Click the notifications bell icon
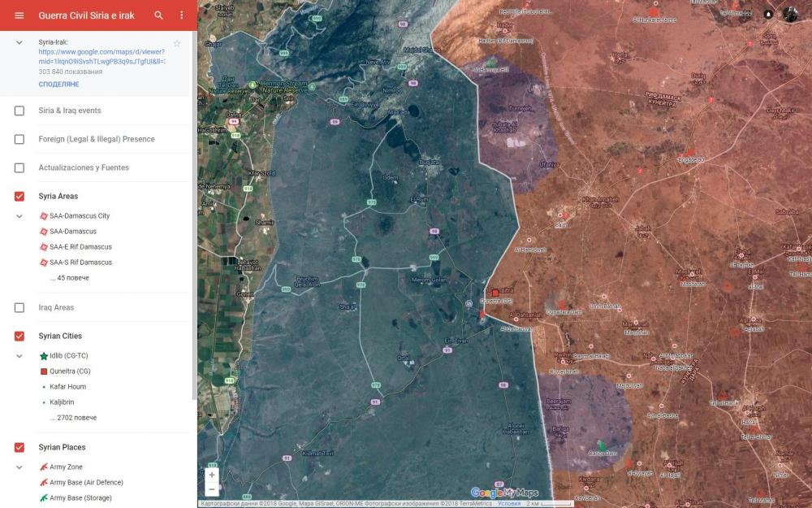The image size is (812, 508). (768, 15)
